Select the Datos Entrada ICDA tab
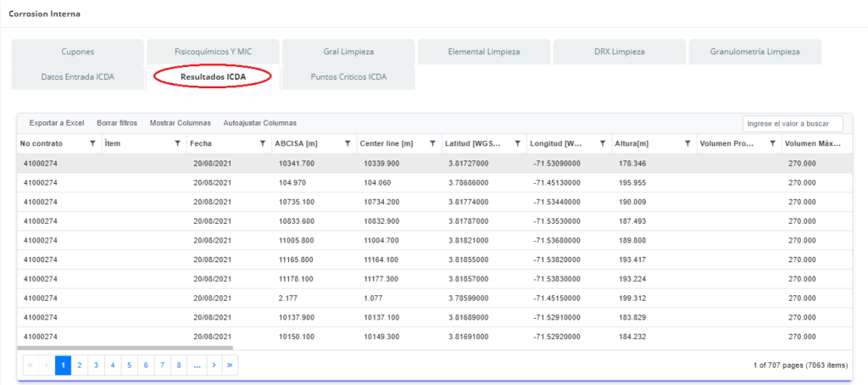This screenshot has width=868, height=385. pos(77,77)
